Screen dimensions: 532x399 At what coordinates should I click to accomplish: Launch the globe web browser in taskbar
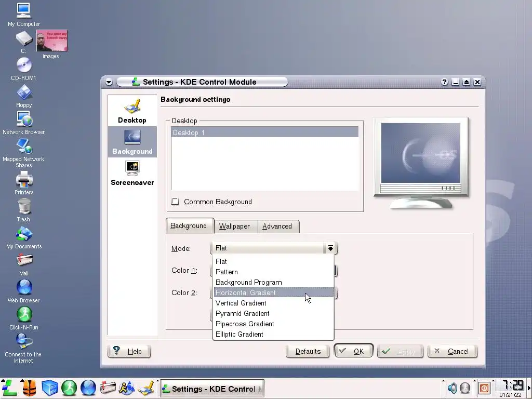click(x=88, y=388)
